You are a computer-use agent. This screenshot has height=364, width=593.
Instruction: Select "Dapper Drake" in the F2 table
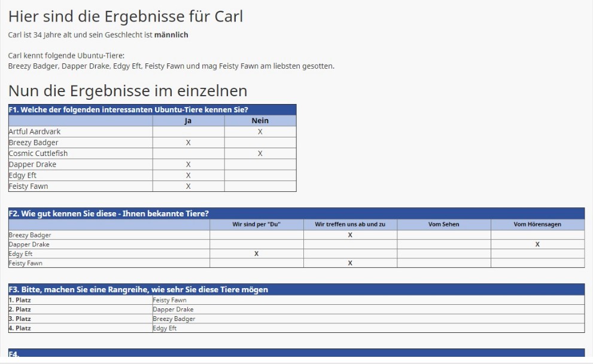(x=29, y=244)
